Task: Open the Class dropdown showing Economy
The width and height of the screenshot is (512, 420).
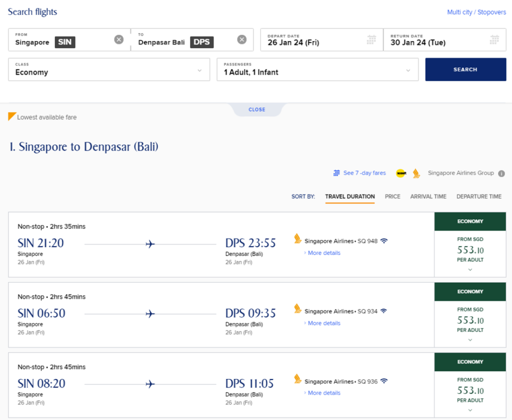Action: pyautogui.click(x=109, y=69)
